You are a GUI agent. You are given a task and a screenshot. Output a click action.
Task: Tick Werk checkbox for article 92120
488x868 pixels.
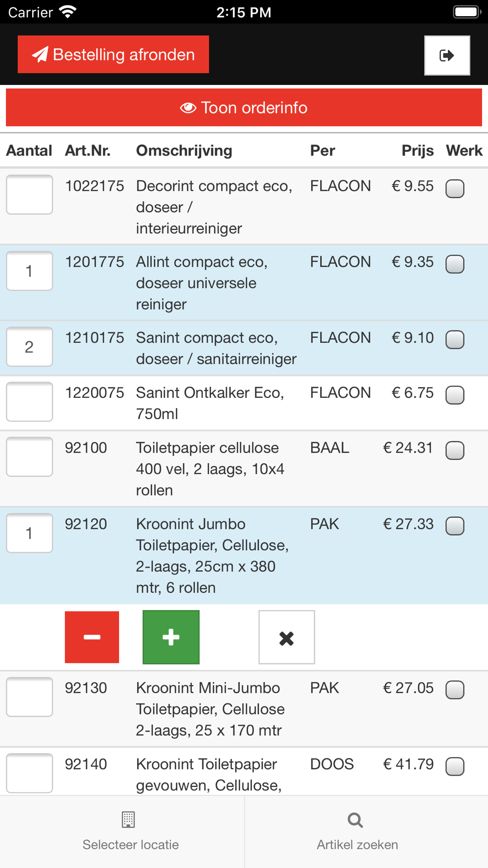pyautogui.click(x=455, y=526)
